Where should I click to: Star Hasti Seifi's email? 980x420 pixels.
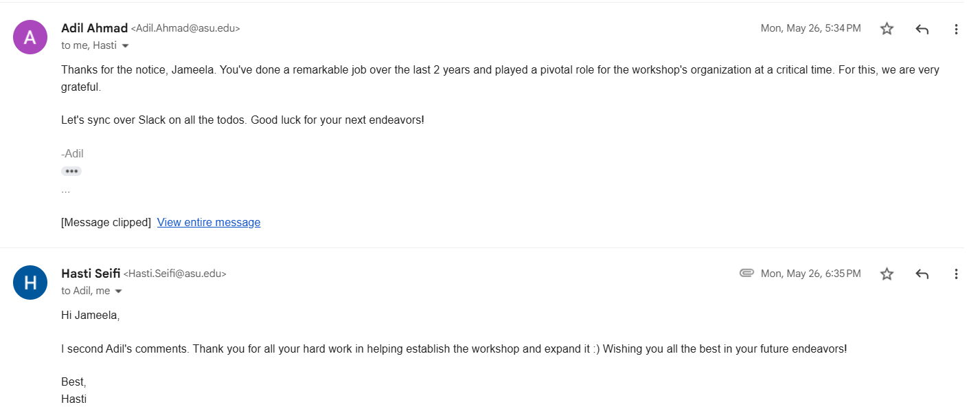tap(887, 274)
